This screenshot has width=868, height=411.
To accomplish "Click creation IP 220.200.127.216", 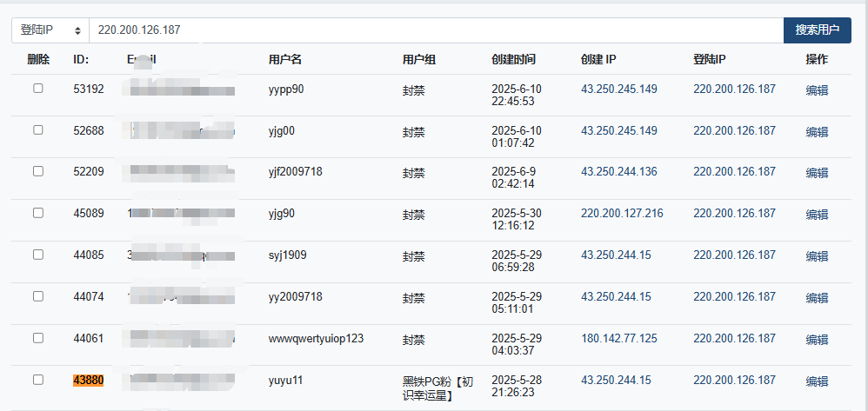I will coord(622,214).
